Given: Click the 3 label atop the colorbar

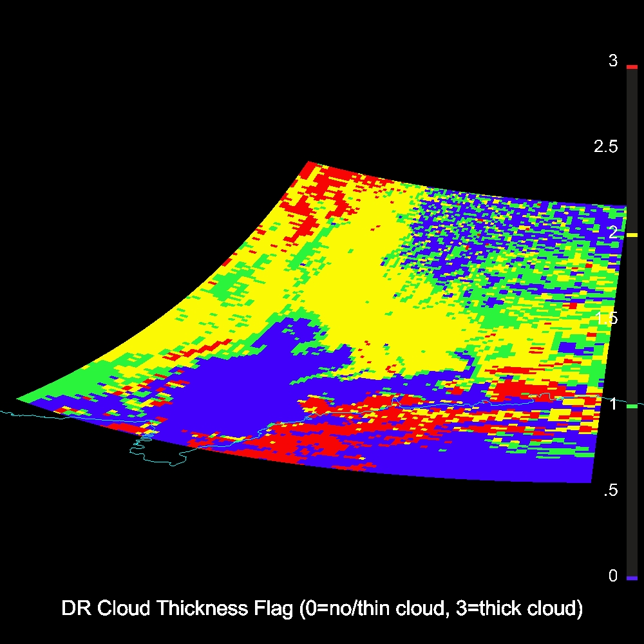Looking at the screenshot, I should (613, 61).
